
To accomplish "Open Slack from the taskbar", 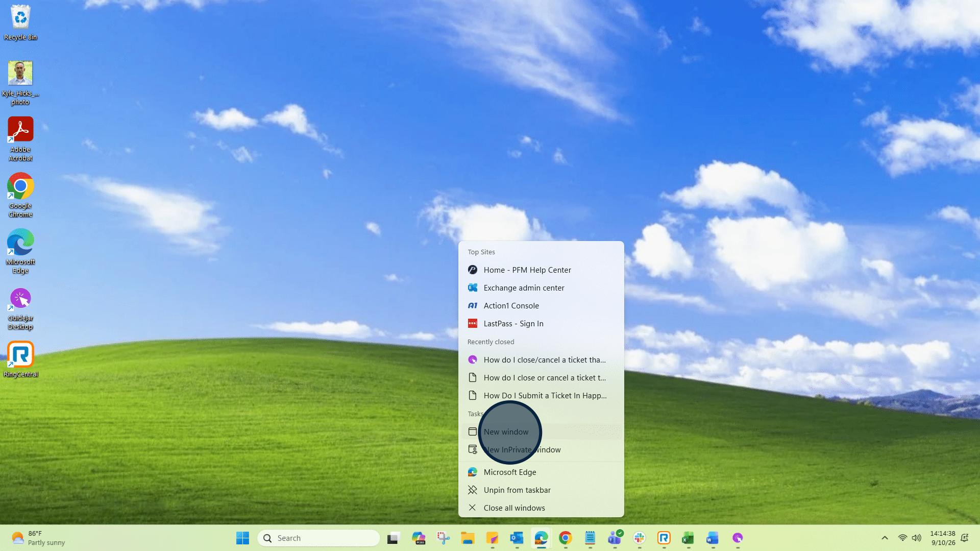I will (x=639, y=538).
